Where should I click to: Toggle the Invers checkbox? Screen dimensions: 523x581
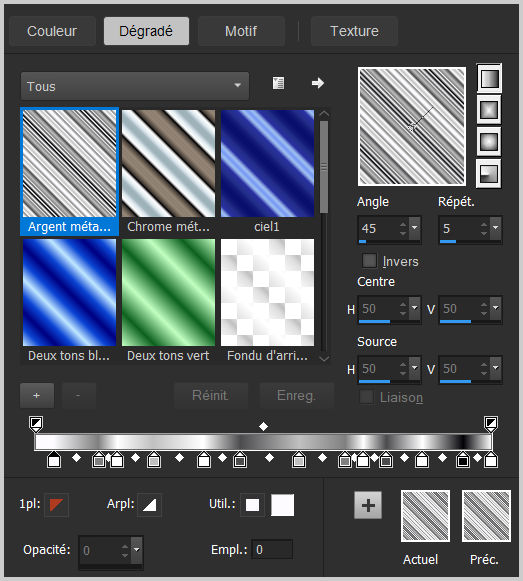tap(369, 260)
